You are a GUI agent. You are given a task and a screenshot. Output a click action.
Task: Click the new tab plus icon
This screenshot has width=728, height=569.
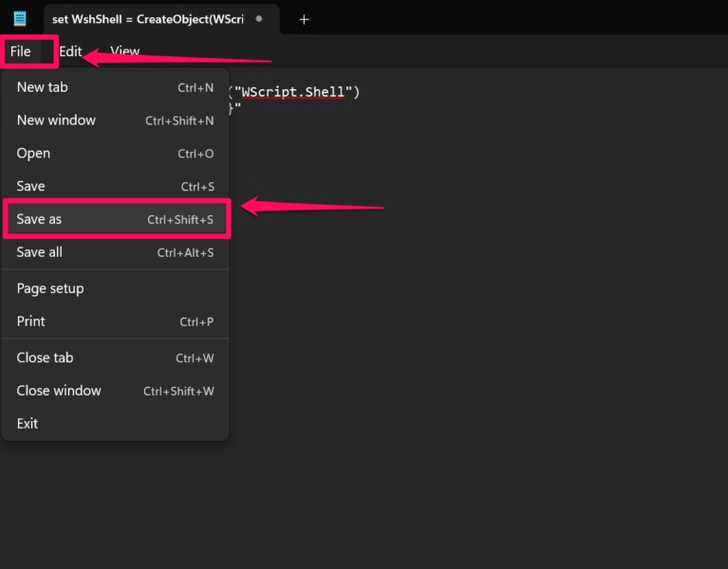tap(304, 19)
